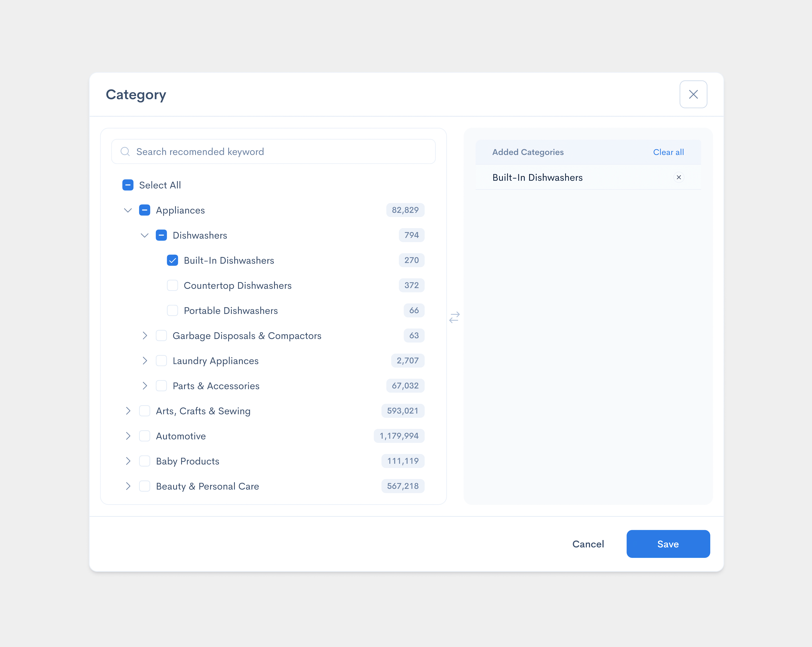Focus the Search recommended keyword field
The image size is (812, 647).
coord(279,151)
